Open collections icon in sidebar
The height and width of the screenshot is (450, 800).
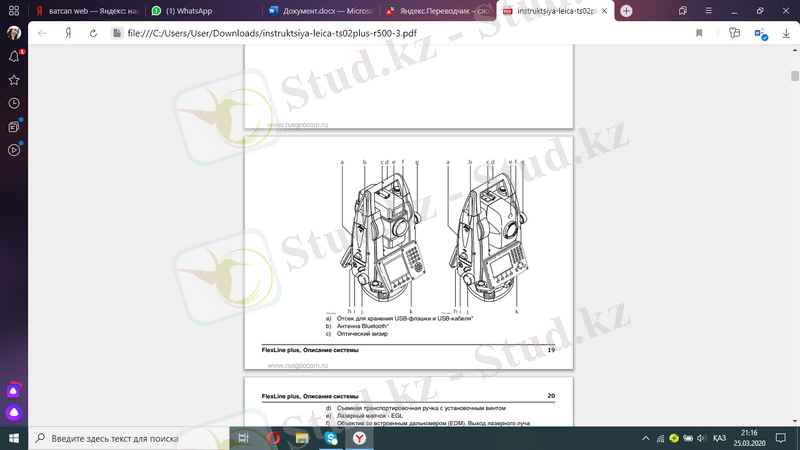(14, 127)
